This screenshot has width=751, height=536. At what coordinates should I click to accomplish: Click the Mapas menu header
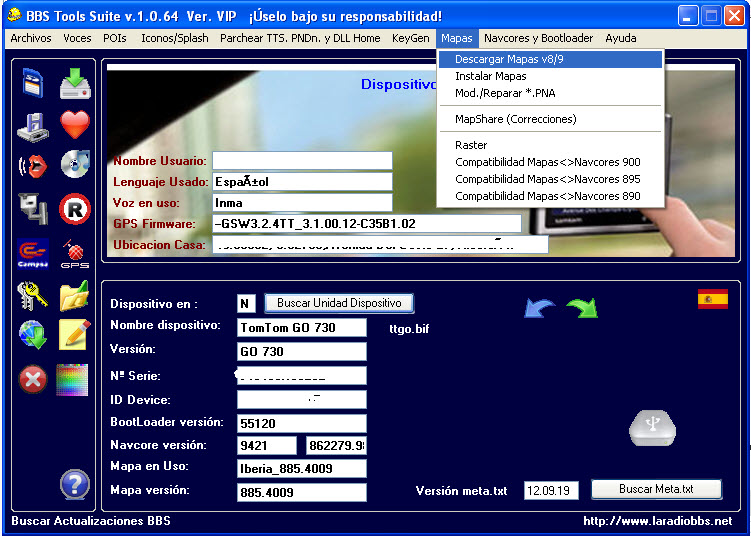(x=457, y=38)
